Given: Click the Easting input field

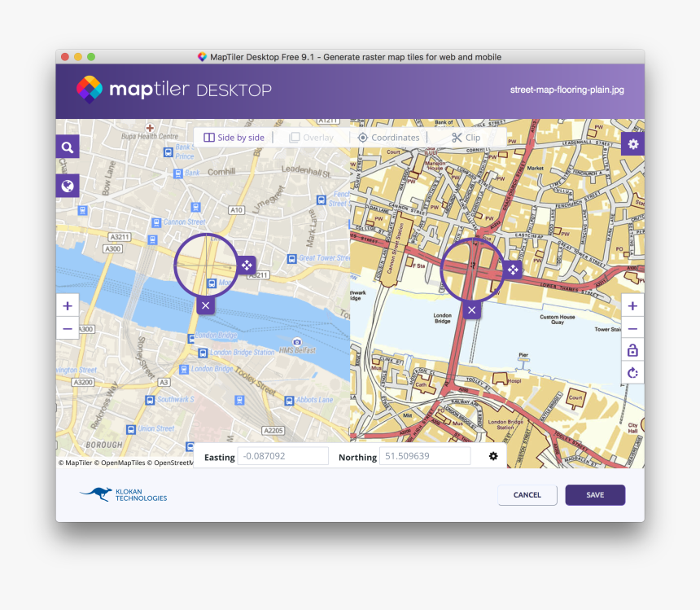Looking at the screenshot, I should (283, 456).
